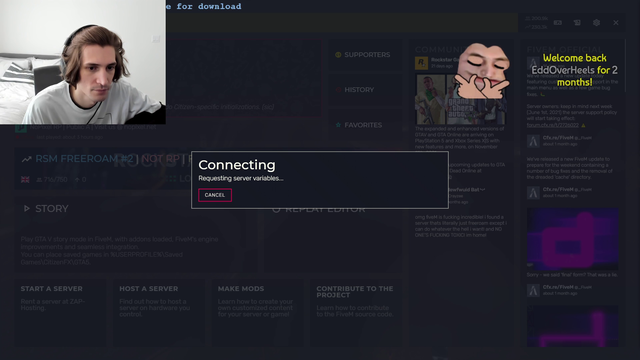This screenshot has width=640, height=360.
Task: Click the streamer mode icon in top bar
Action: point(577,23)
